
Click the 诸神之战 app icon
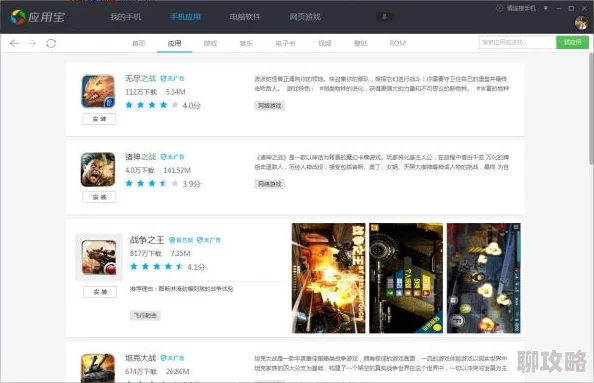[x=98, y=169]
